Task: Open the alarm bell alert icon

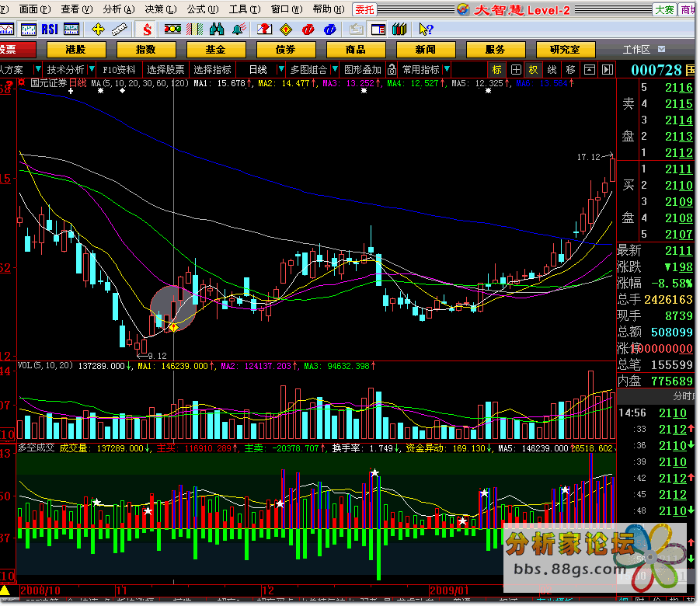Action: (239, 30)
